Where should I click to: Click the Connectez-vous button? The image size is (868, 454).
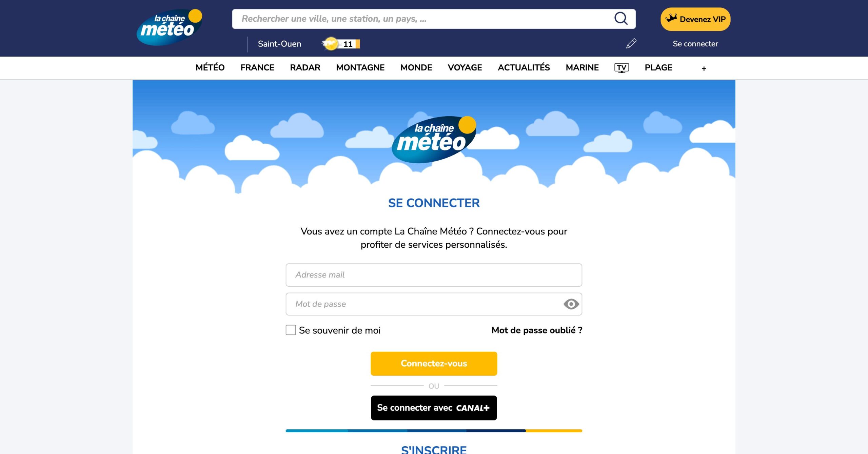[x=434, y=364]
